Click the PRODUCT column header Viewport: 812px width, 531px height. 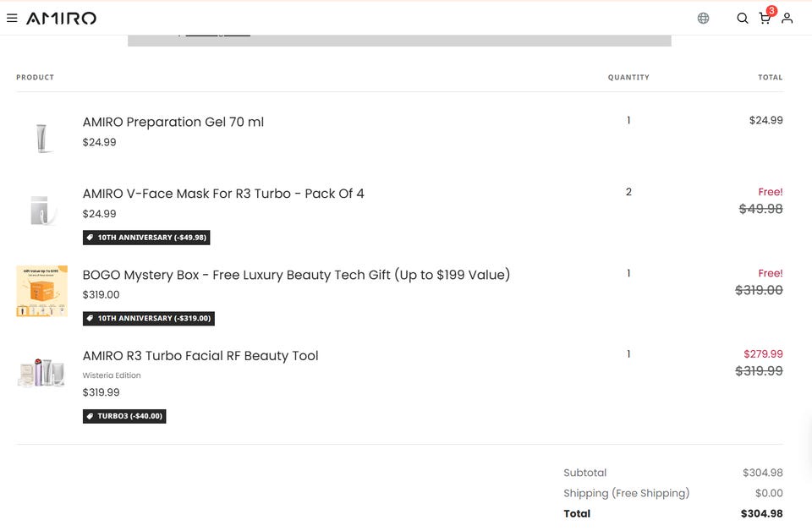(x=36, y=77)
